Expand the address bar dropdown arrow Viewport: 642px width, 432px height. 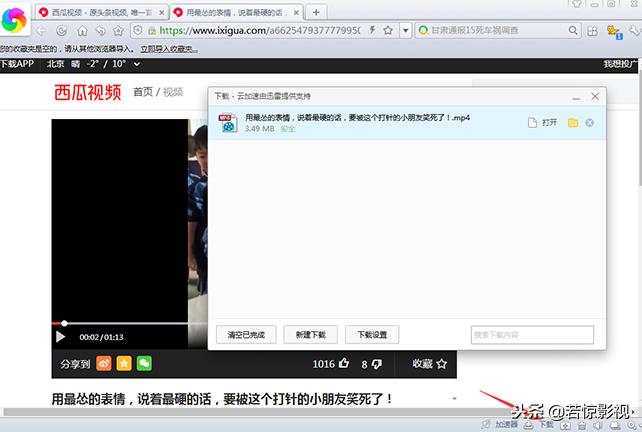405,30
